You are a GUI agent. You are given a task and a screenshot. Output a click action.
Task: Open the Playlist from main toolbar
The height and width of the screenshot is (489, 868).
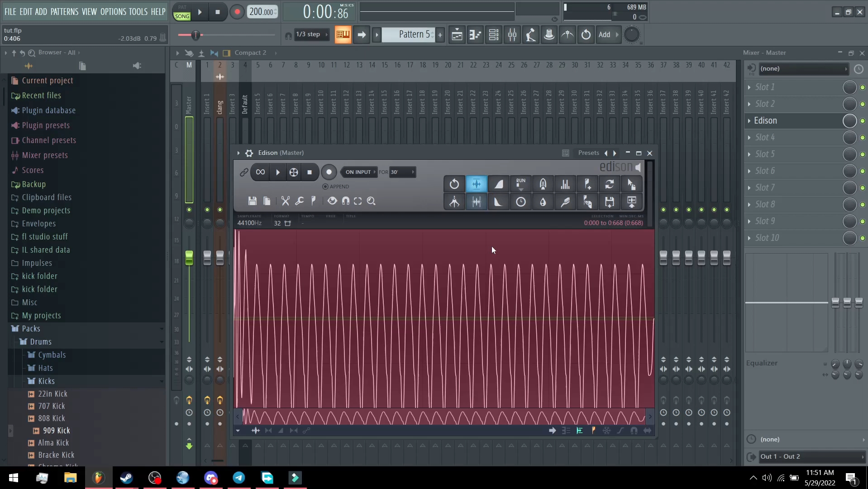457,35
